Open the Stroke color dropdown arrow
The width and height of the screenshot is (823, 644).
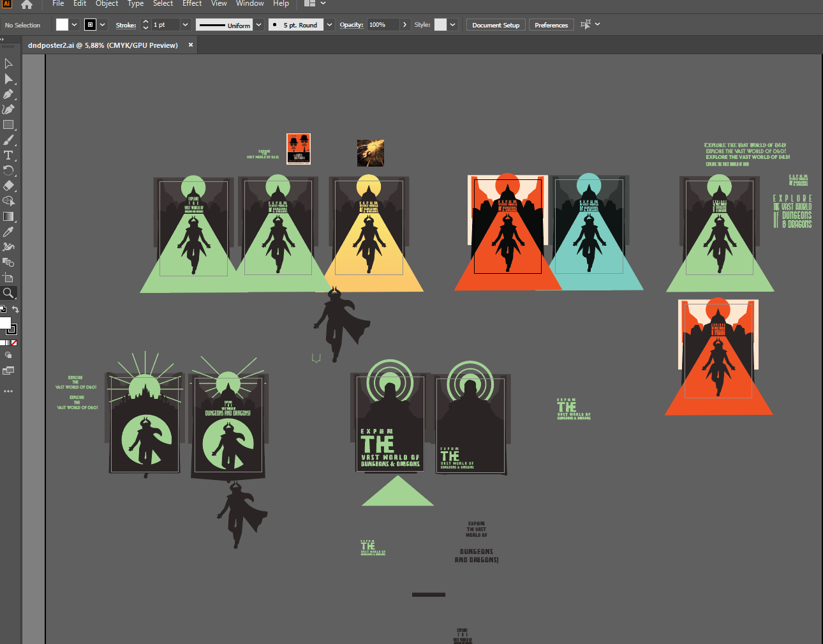click(x=102, y=25)
